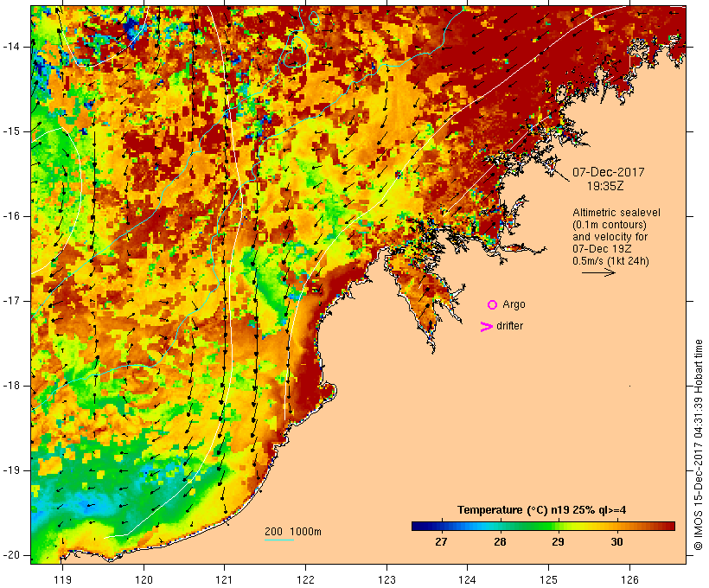Click the 'Argo' legend label
The width and height of the screenshot is (709, 588).
[x=514, y=305]
